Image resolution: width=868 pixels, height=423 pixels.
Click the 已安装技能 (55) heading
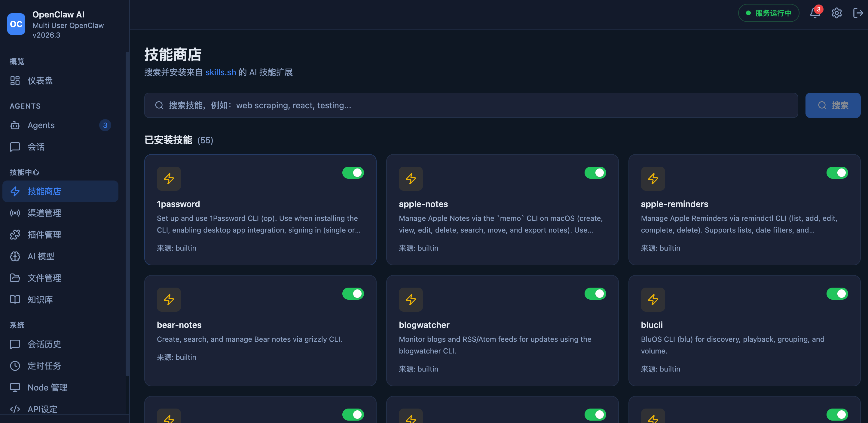179,140
